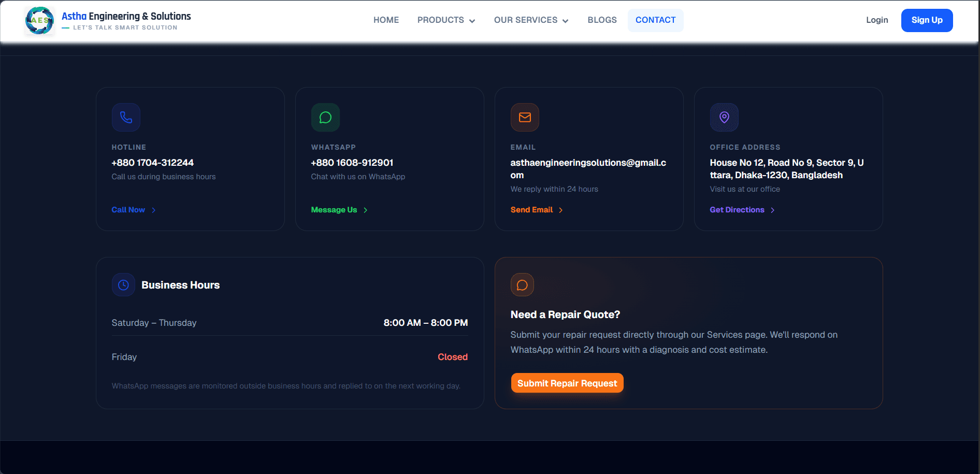Viewport: 980px width, 474px height.
Task: Open the Home nav item
Action: pyautogui.click(x=386, y=20)
